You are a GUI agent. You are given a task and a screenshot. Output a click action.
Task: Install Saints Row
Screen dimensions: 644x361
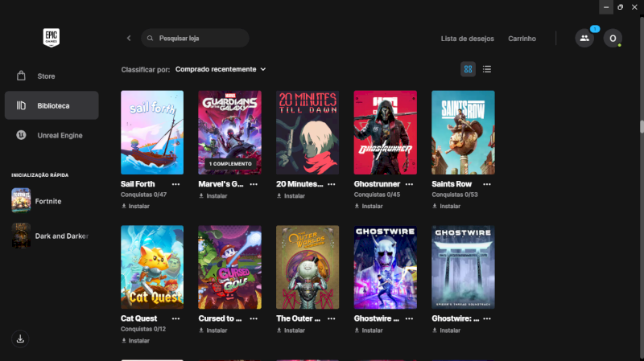[446, 206]
